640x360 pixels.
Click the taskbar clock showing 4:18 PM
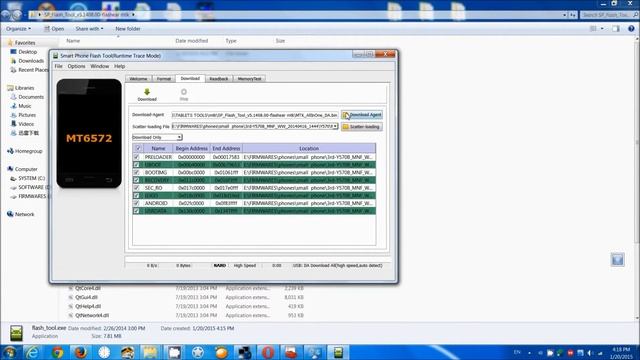[621, 353]
